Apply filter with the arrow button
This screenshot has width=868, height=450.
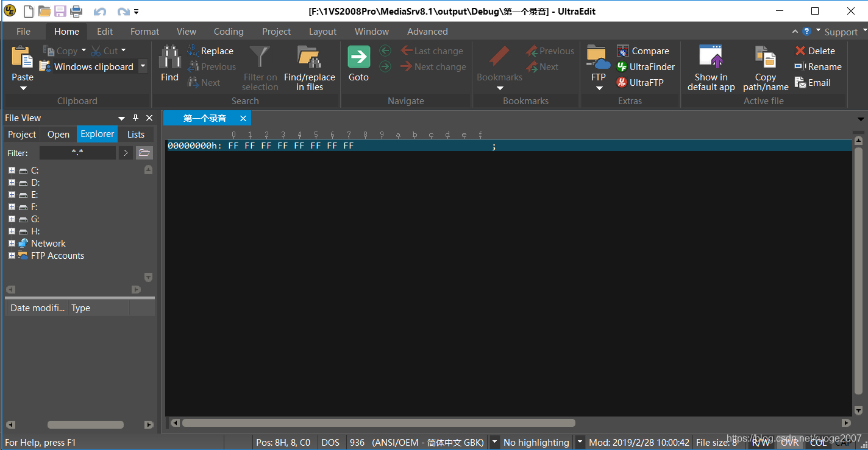click(x=126, y=153)
